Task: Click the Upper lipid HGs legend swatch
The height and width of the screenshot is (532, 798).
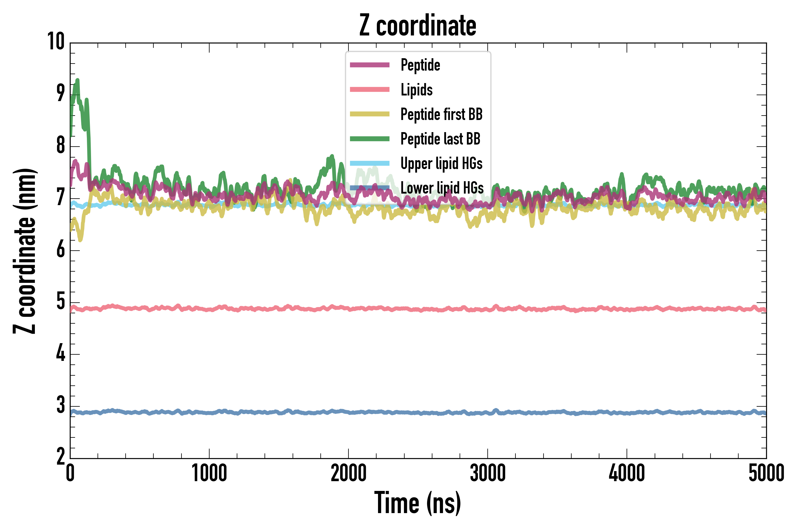Action: (x=369, y=163)
